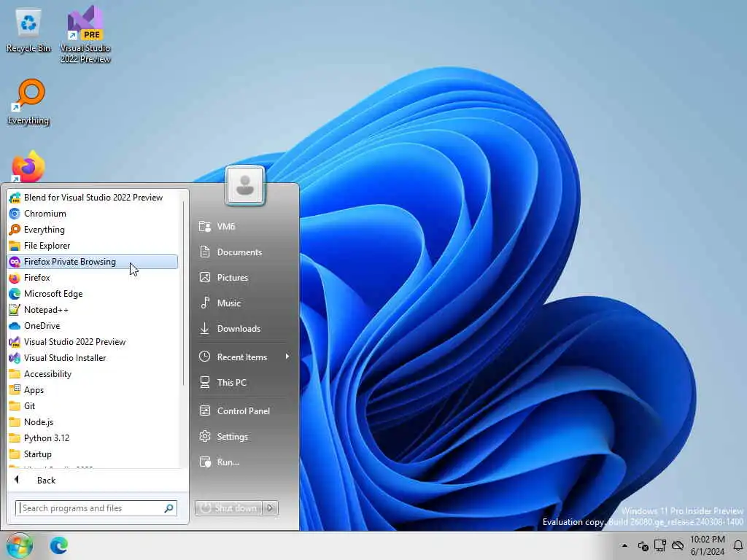Launch Microsoft Edge from programs list

pyautogui.click(x=93, y=294)
